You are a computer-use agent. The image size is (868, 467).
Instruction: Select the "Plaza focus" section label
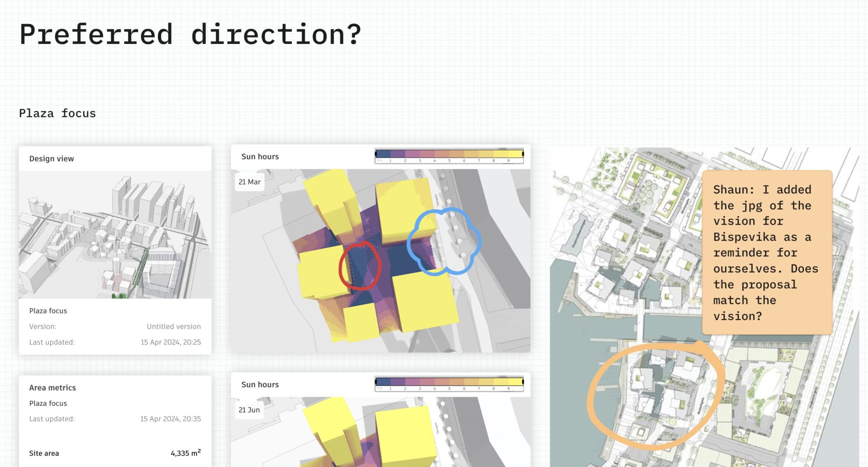[57, 113]
